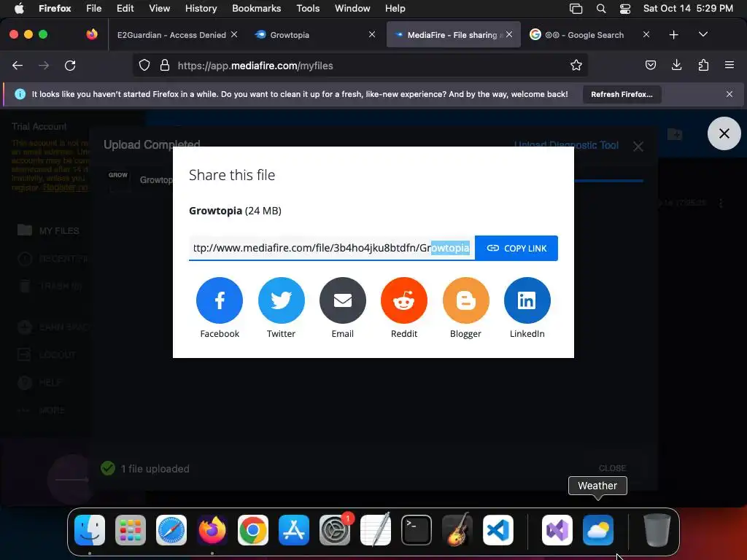Screen dimensions: 747x560
Task: Click the COPY LINK button
Action: 516,248
